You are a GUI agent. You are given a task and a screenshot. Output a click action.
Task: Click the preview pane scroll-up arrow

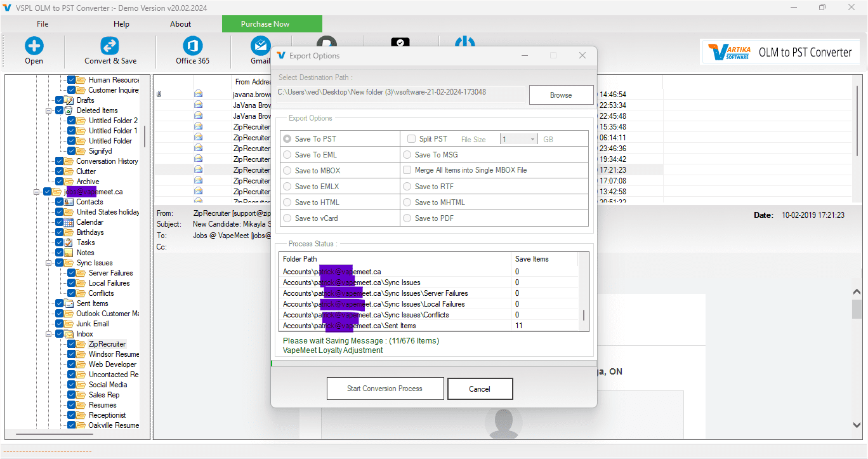coord(857,291)
